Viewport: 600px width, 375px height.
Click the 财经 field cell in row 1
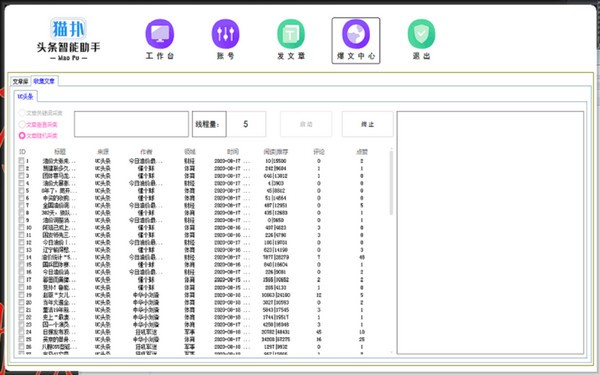[189, 161]
